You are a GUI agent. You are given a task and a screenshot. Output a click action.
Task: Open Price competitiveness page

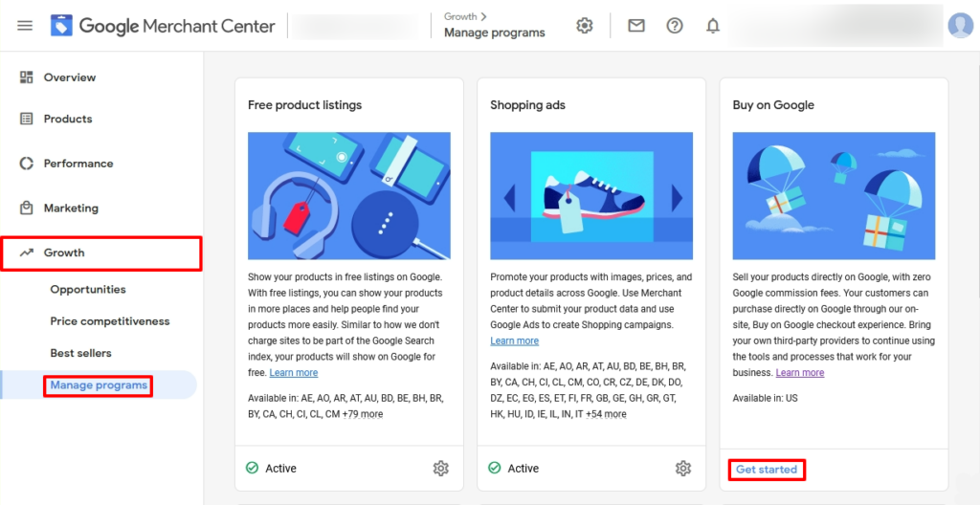110,321
